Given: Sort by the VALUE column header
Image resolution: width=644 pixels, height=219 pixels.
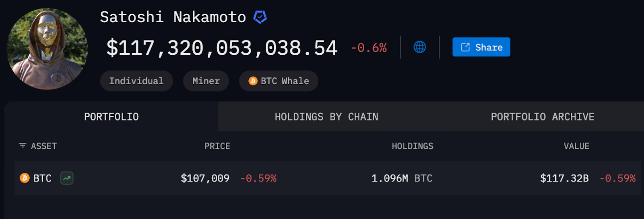Looking at the screenshot, I should click(x=576, y=146).
